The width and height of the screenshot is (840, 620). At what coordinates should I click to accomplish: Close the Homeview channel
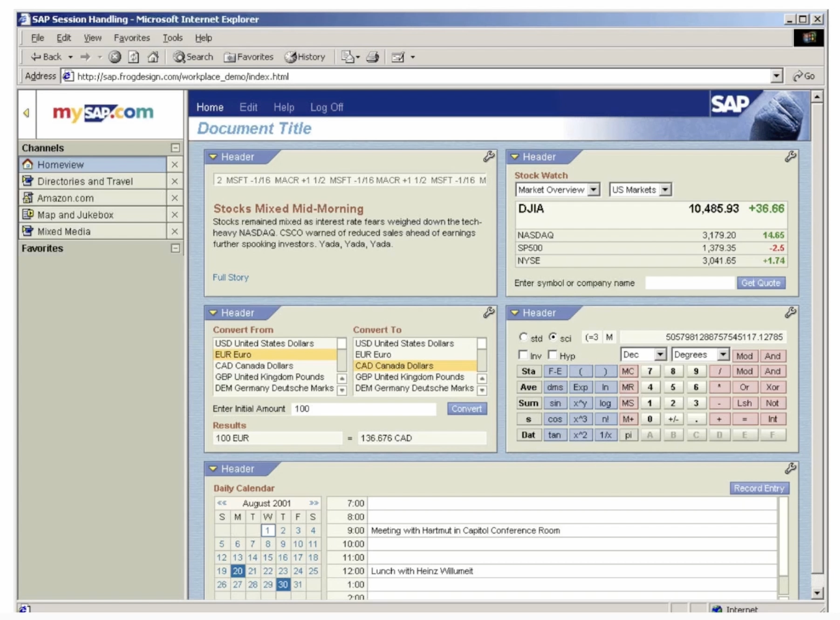click(175, 165)
